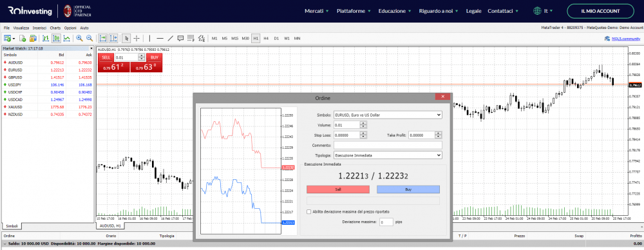Set timeframe to M1
The width and height of the screenshot is (644, 250).
214,38
